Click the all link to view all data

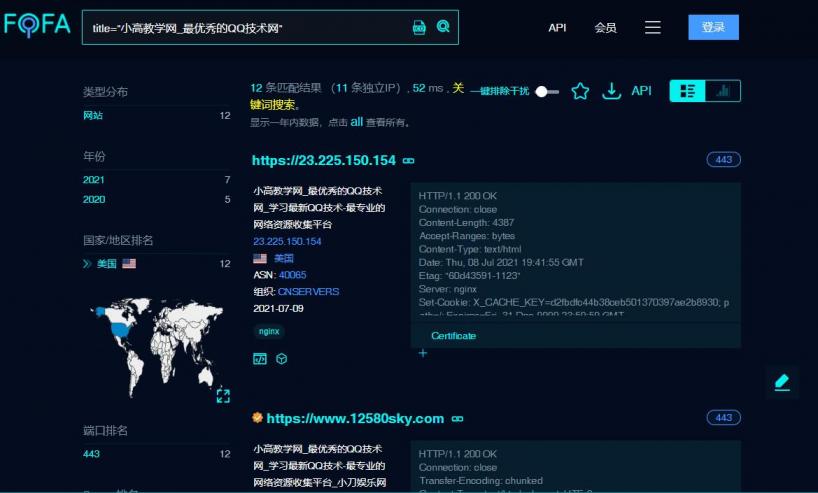coord(356,122)
